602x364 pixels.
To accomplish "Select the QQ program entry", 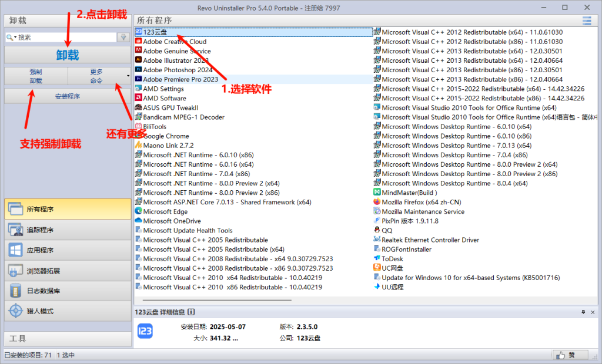I will [x=387, y=231].
